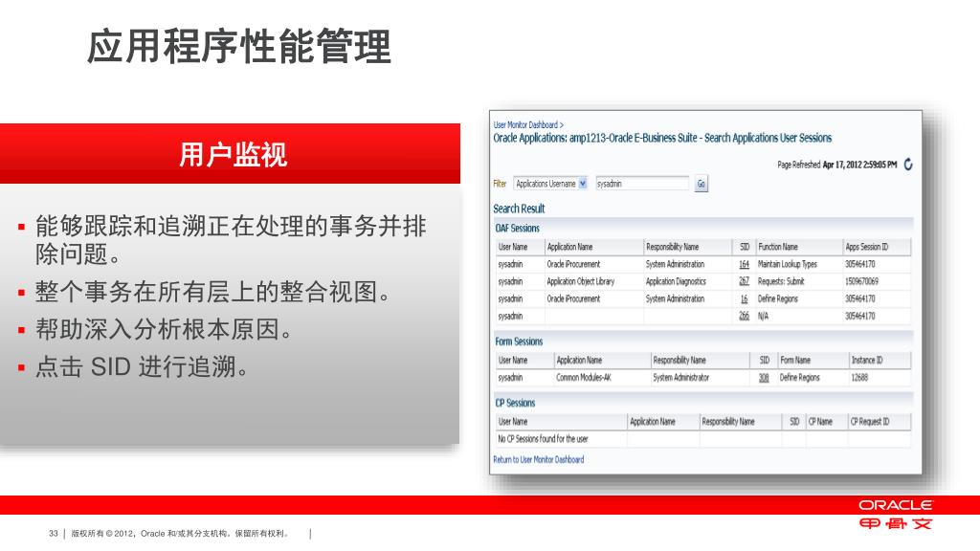Click the Go button
The image size is (980, 551).
(702, 184)
